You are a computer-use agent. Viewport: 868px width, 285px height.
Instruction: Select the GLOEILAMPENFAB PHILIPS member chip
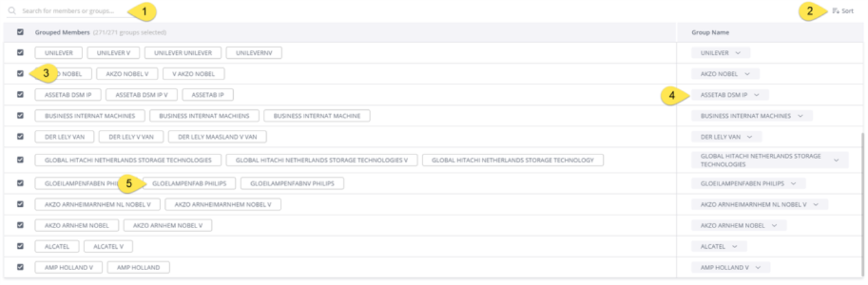pyautogui.click(x=189, y=184)
